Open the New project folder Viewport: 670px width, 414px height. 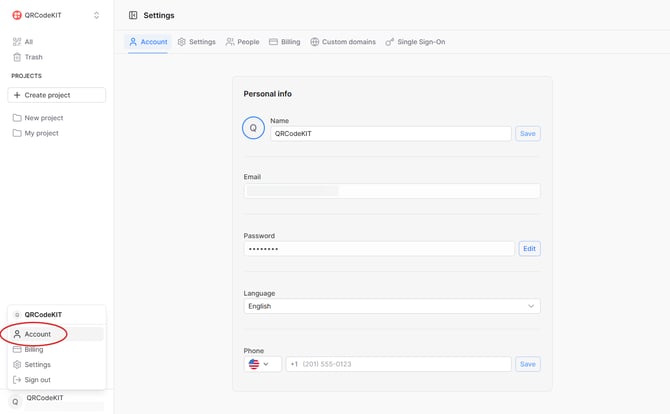pos(43,118)
